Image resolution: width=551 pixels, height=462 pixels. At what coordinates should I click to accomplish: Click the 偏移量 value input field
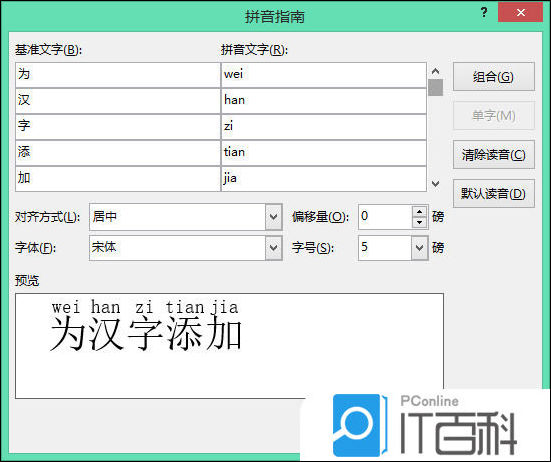pos(385,217)
